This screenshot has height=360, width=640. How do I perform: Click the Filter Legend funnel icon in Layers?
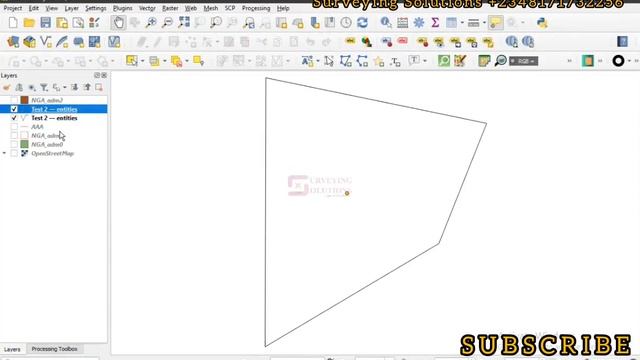[x=44, y=87]
